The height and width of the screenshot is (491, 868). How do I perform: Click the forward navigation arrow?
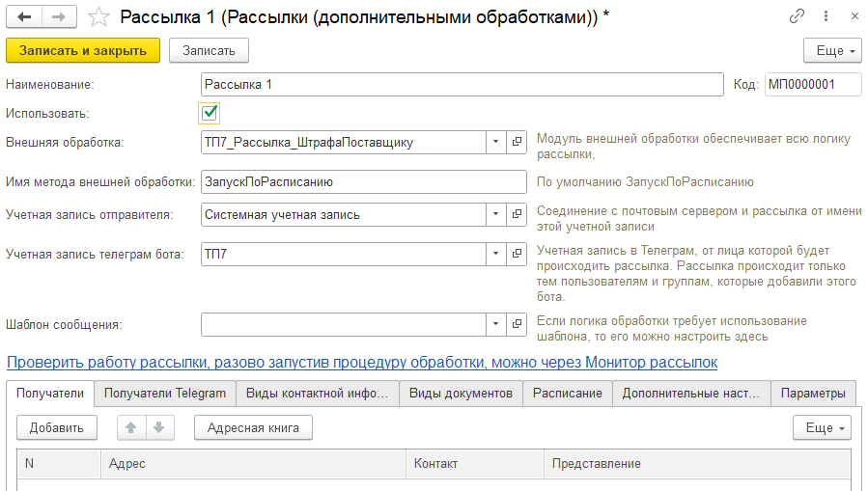[x=58, y=17]
